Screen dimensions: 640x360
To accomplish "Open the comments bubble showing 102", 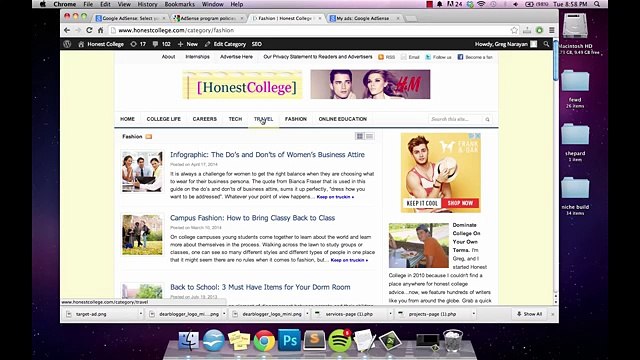I will coord(161,44).
